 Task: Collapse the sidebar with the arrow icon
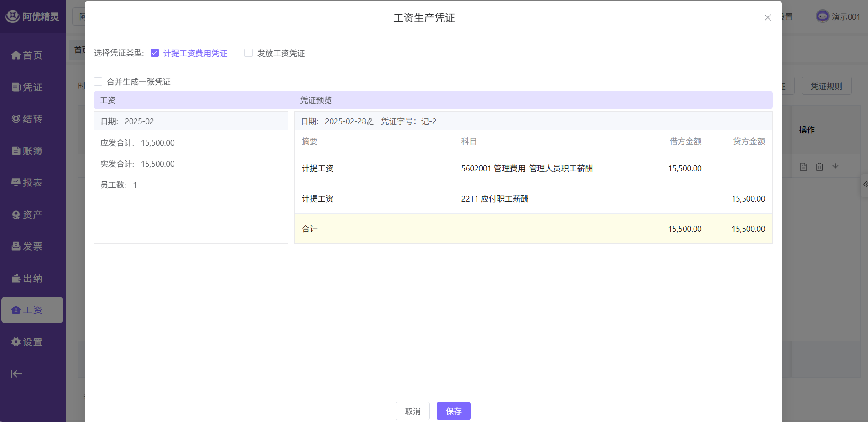coord(16,374)
